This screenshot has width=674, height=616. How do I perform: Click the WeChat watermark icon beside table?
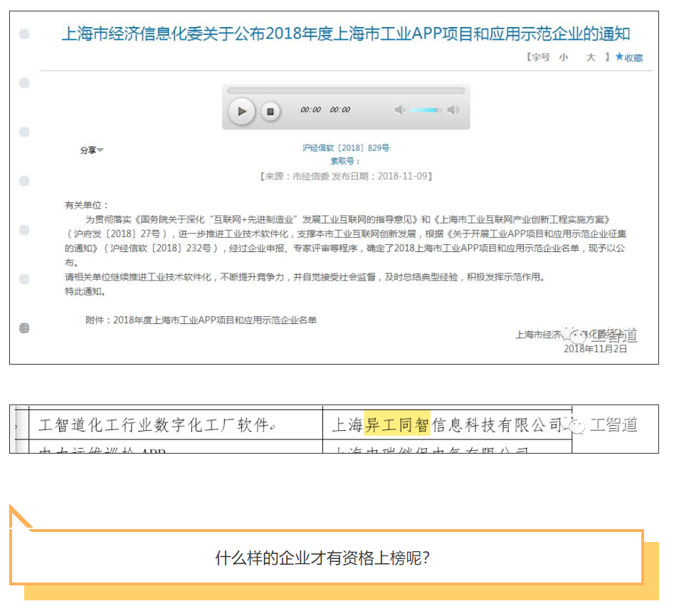576,426
